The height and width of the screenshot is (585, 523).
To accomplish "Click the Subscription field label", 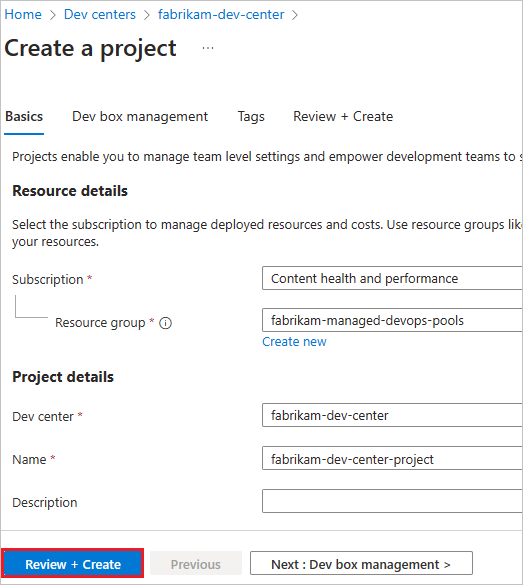I will coord(48,279).
